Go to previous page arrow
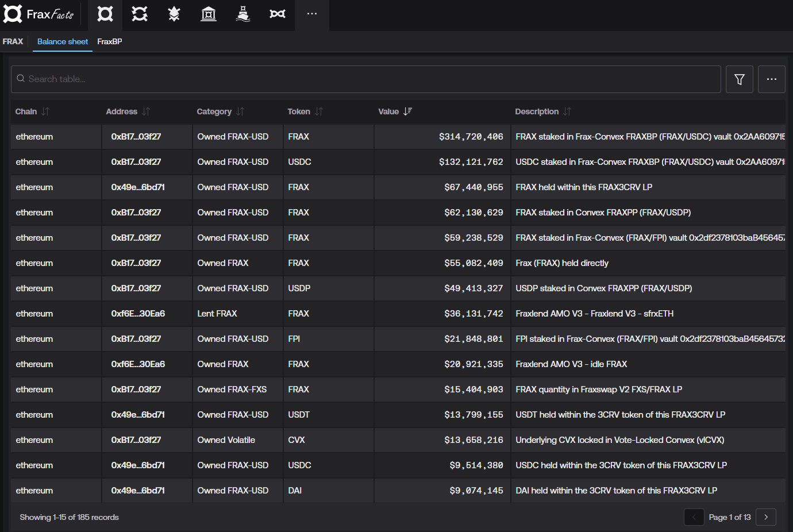The width and height of the screenshot is (793, 532). [x=694, y=517]
